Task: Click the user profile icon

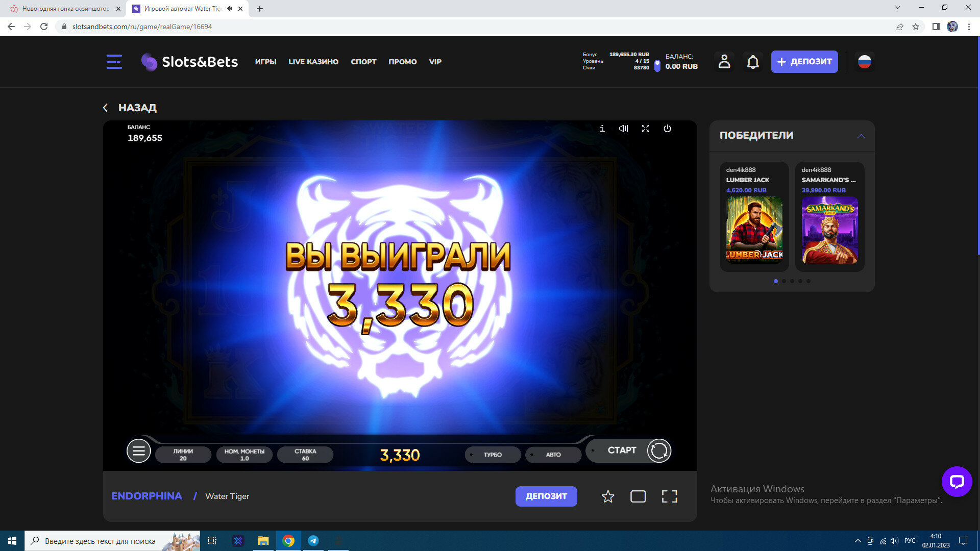Action: [x=724, y=62]
